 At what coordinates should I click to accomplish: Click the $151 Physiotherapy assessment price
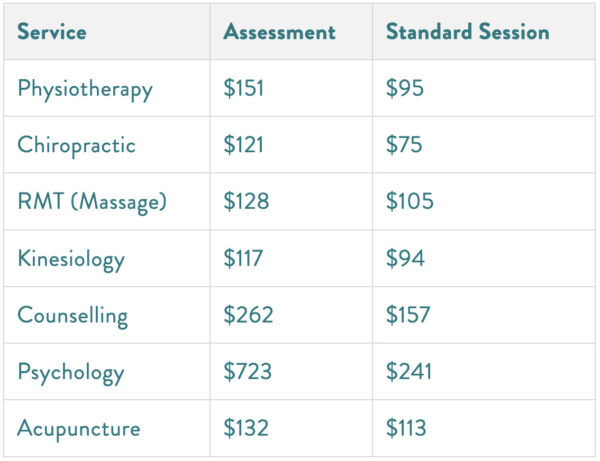[x=244, y=89]
